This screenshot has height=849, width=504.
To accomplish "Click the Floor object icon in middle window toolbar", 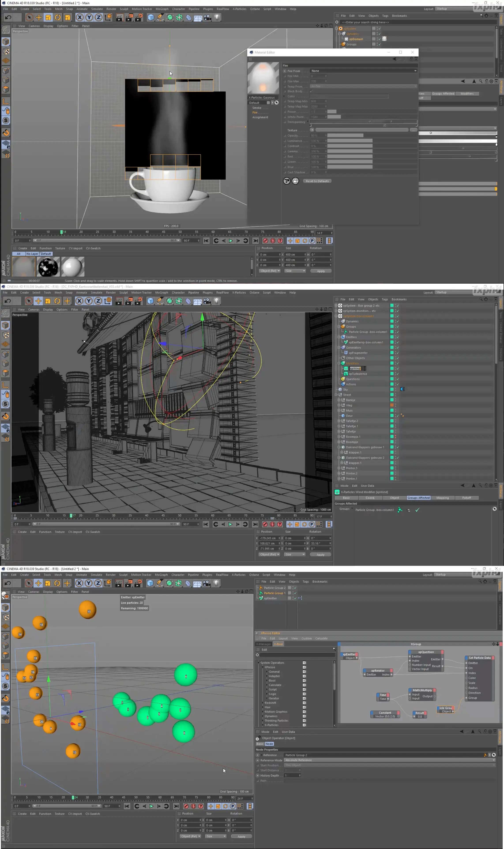I will coord(197,301).
